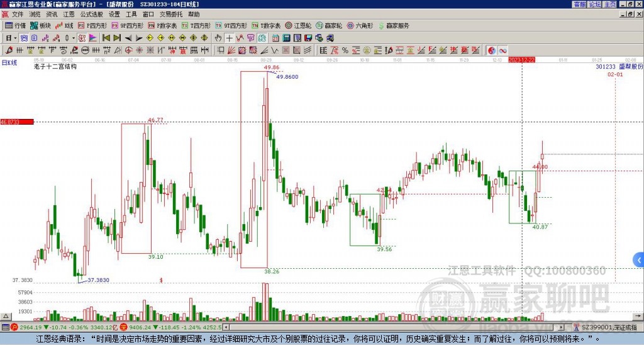The height and width of the screenshot is (345, 644).
Task: Open the 文件 menu
Action: [x=18, y=14]
